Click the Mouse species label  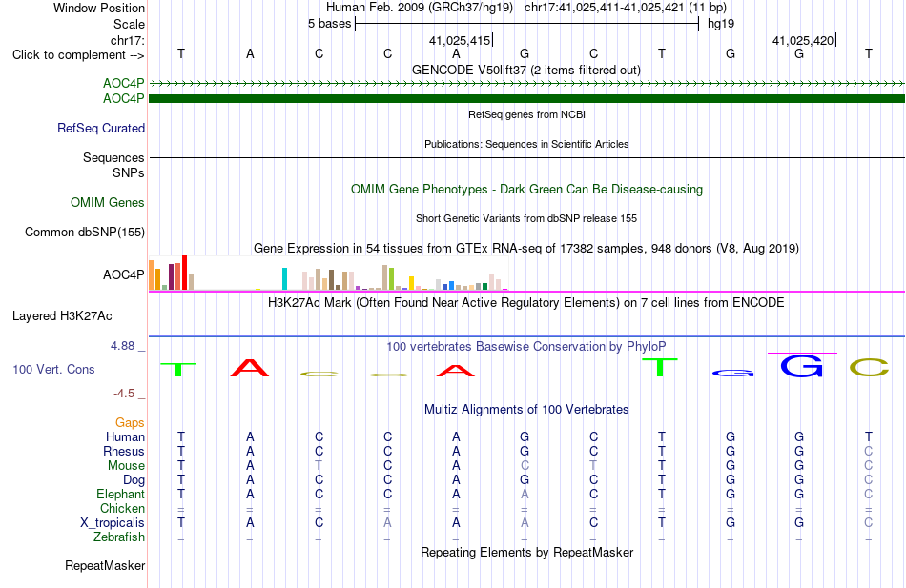pyautogui.click(x=126, y=466)
